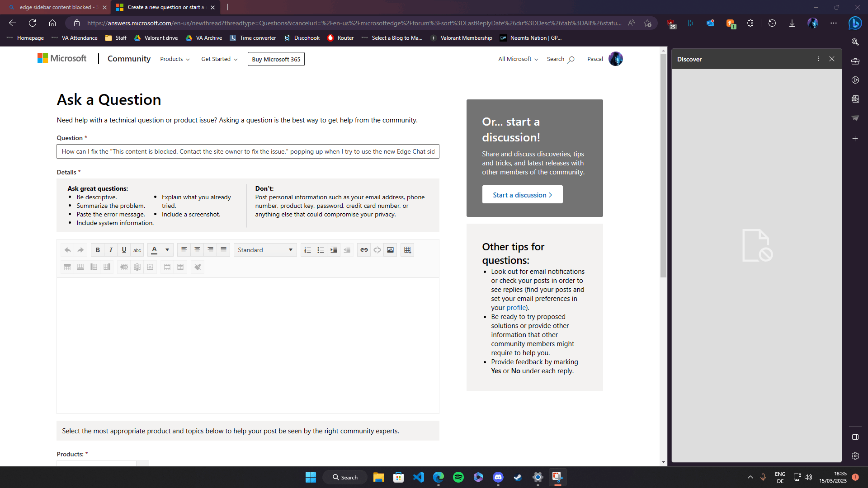Open Time converter bookmark
Screen dimensions: 868x488
click(253, 38)
